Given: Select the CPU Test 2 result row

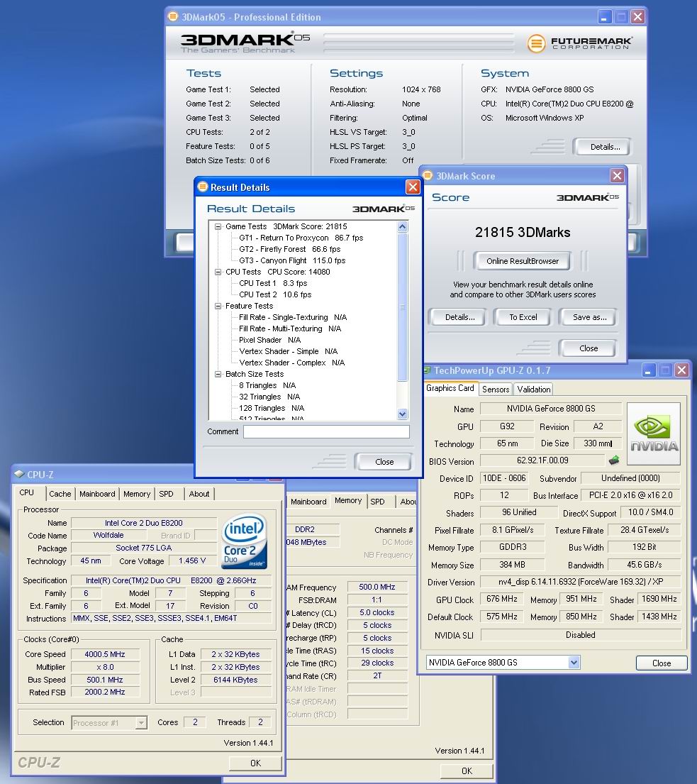Looking at the screenshot, I should click(275, 294).
